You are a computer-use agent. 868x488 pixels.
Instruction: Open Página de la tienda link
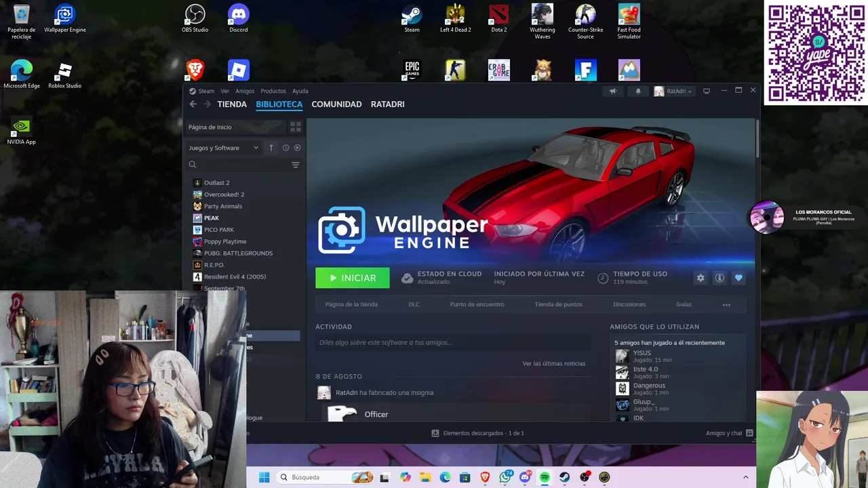point(351,304)
